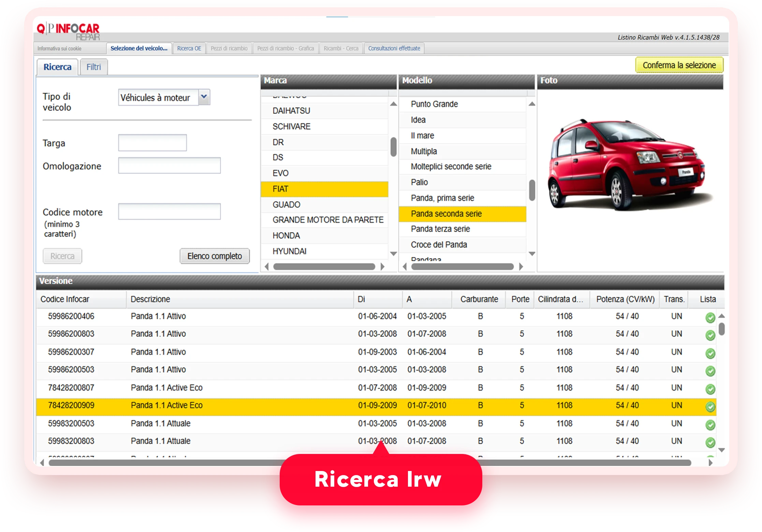
Task: Click Potenza (CV/kW) column header
Action: pyautogui.click(x=625, y=299)
